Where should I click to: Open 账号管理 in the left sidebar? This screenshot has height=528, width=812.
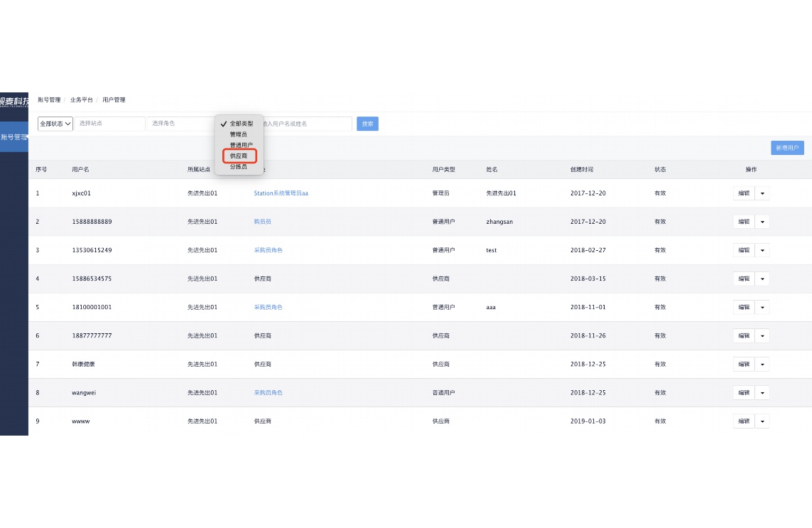(x=14, y=137)
